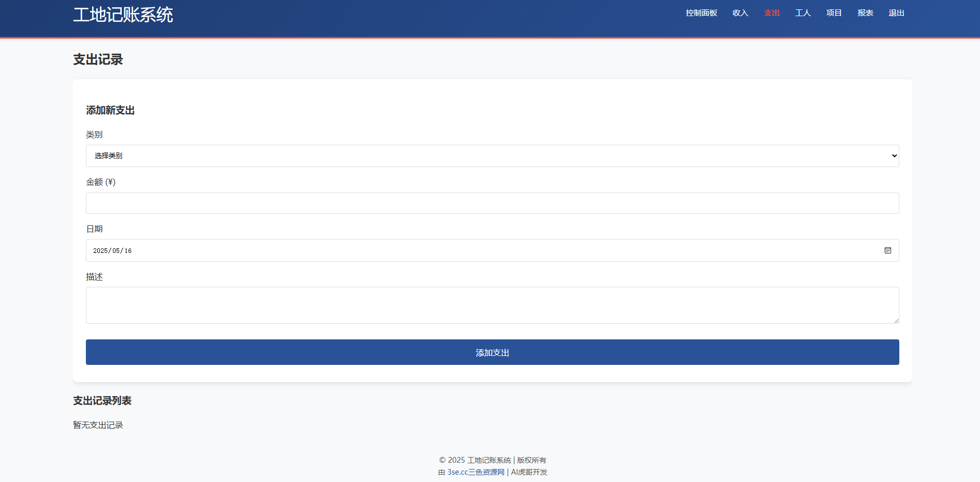Select the day 16 in date field
The image size is (980, 482).
click(x=128, y=251)
